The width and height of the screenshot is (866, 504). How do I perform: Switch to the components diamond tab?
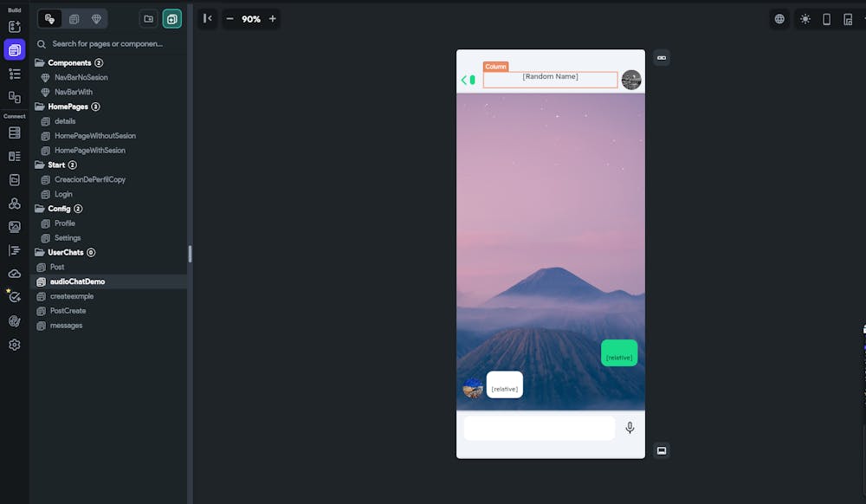96,19
